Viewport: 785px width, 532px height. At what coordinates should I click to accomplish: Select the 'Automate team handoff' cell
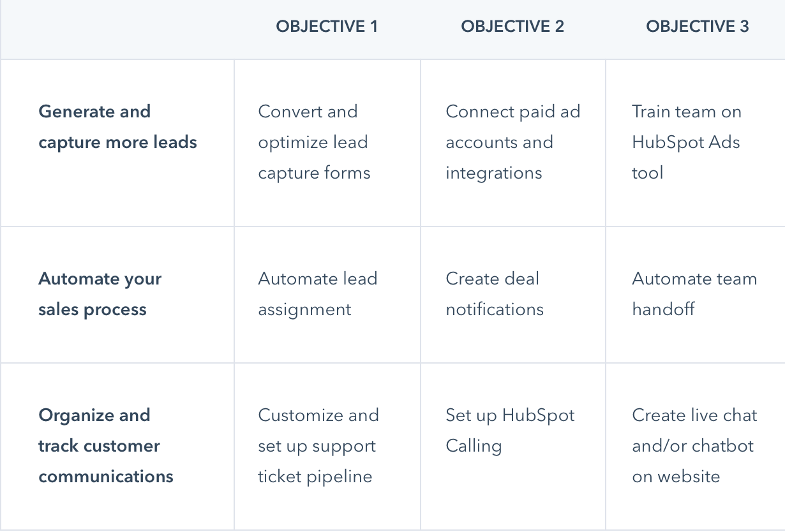click(694, 294)
